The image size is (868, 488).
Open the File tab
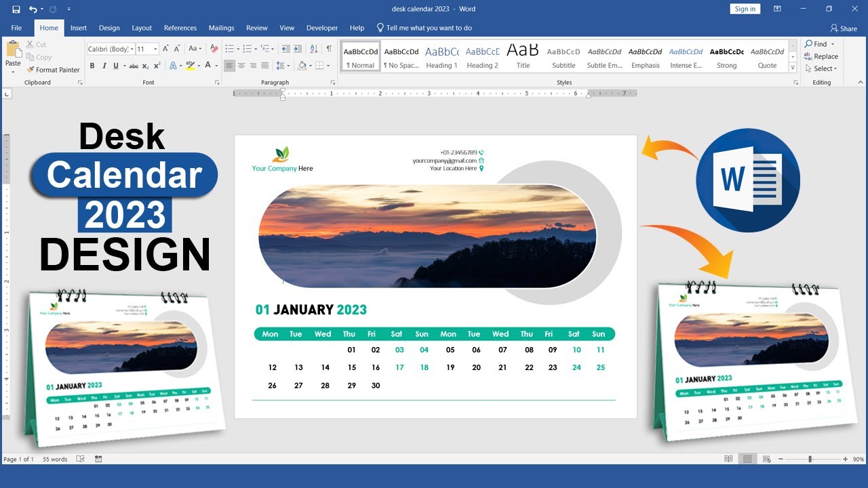16,28
